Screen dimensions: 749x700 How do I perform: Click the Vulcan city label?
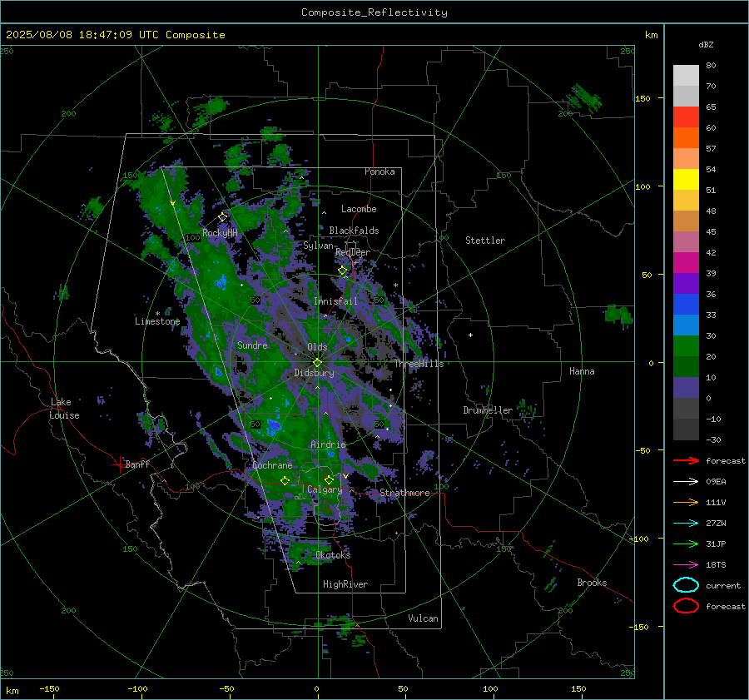[x=423, y=618]
